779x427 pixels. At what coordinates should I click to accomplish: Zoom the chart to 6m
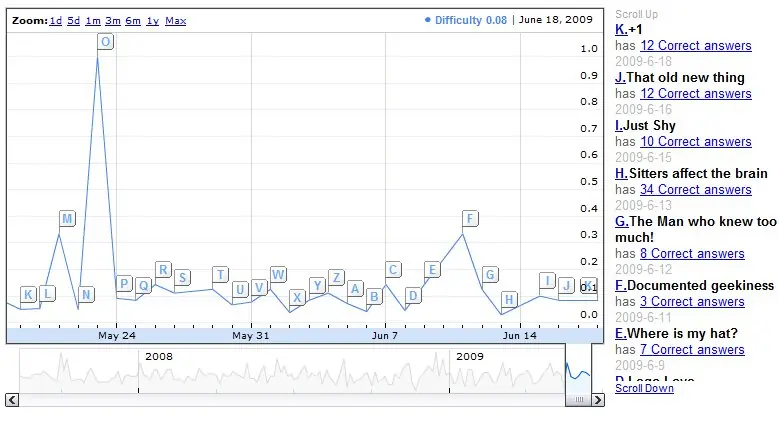click(x=133, y=21)
